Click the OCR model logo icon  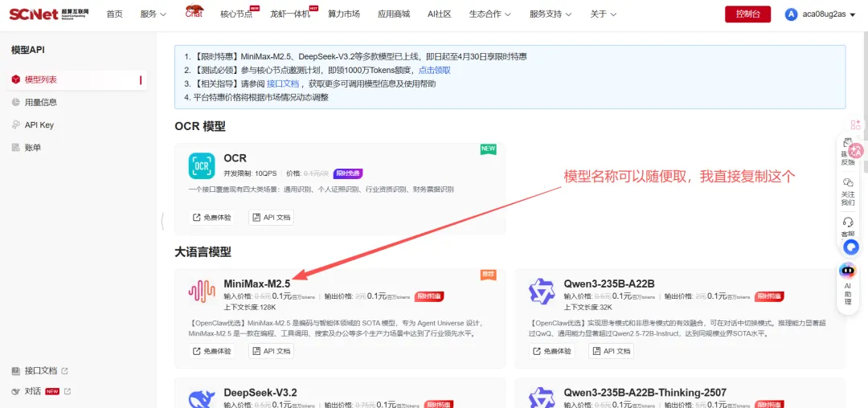(202, 166)
